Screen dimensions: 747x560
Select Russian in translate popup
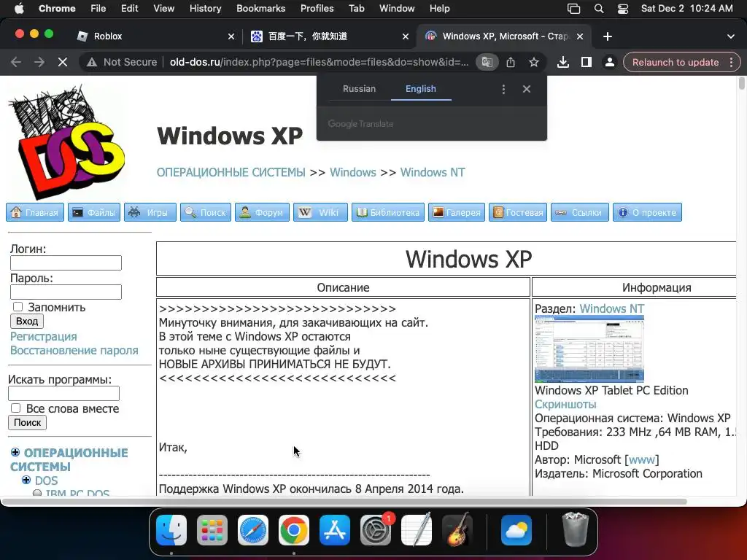coord(359,89)
